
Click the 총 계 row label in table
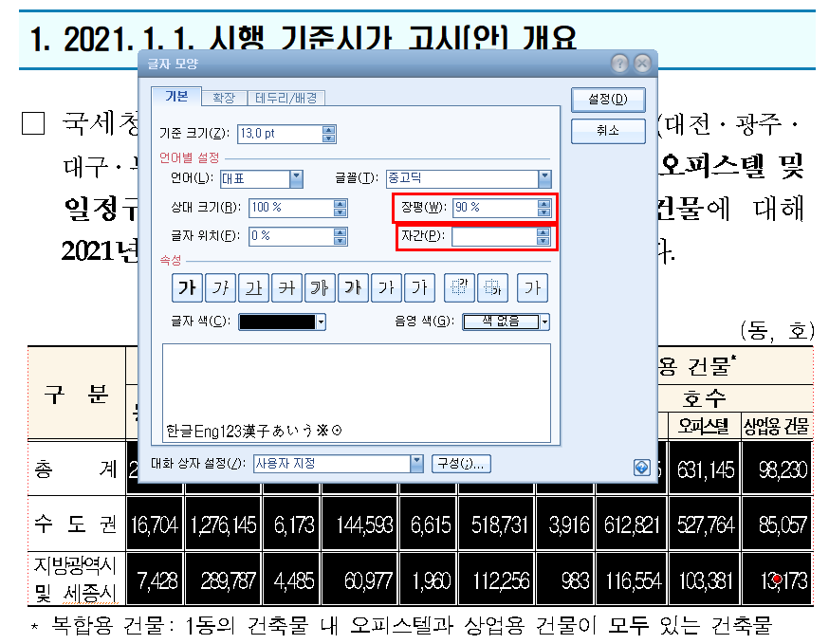(x=76, y=469)
